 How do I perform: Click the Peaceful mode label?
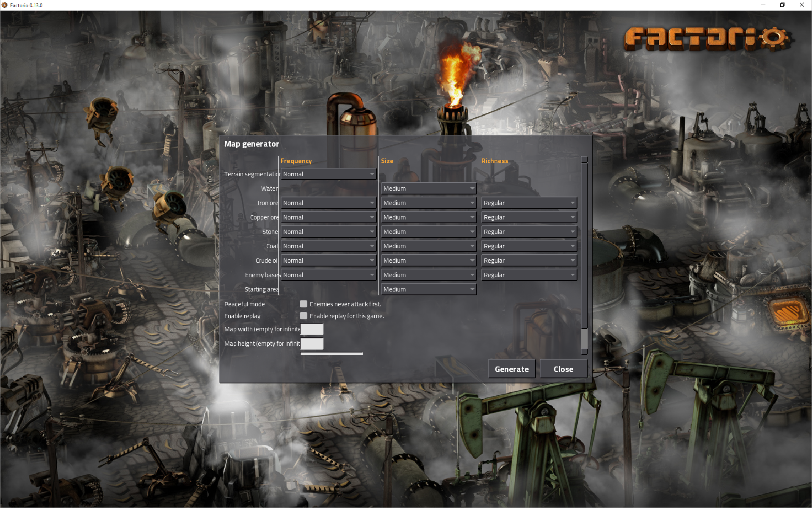coord(245,304)
